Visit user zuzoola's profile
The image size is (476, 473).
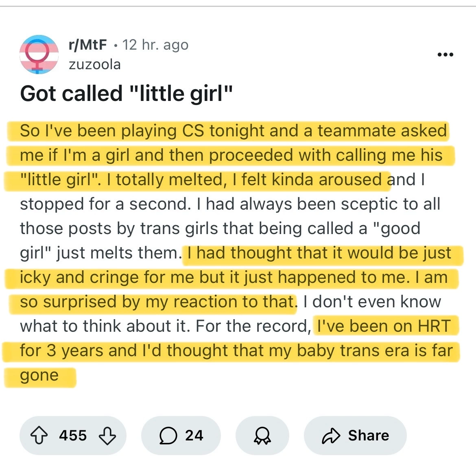(95, 64)
